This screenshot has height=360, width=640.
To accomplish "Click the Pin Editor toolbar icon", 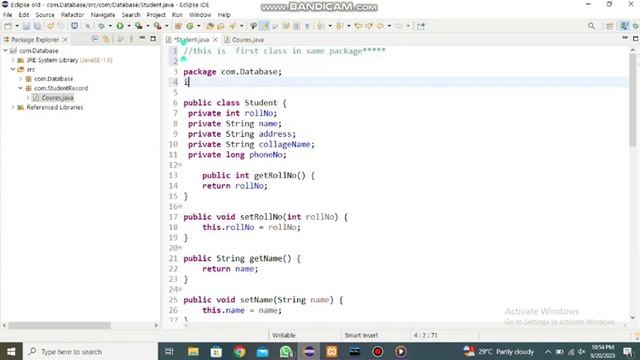I will click(x=421, y=26).
